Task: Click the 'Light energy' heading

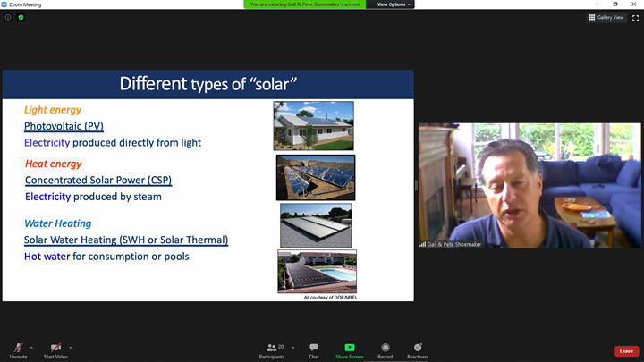Action: point(53,110)
